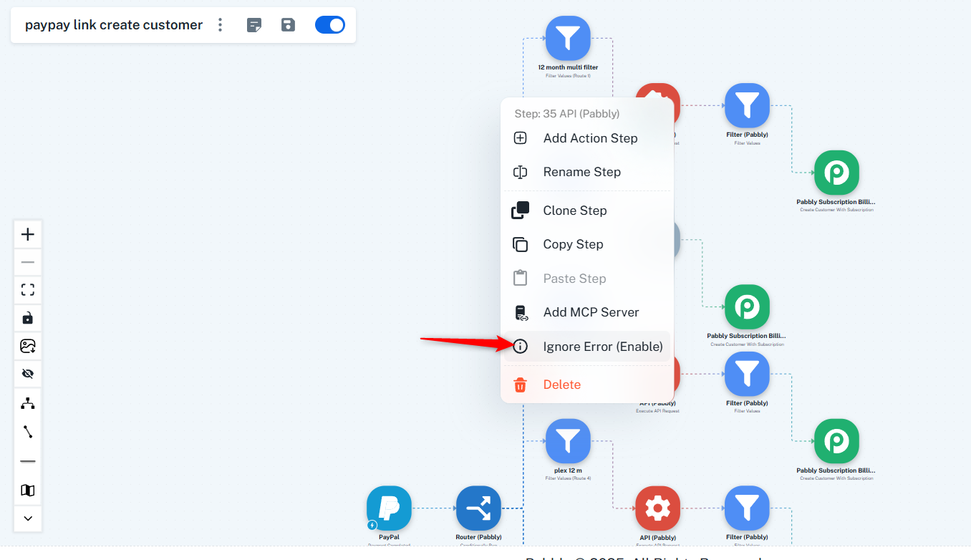Click the workflow title "paypay link create customer"
Screen dimensions: 971x560
click(114, 25)
